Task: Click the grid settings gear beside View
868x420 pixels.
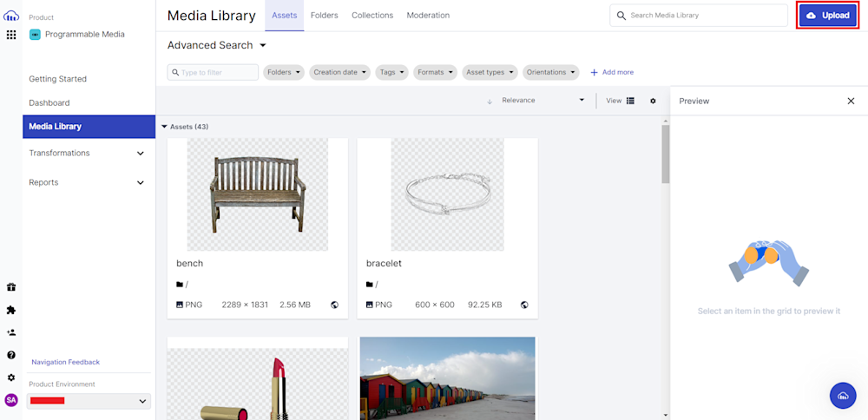Action: [653, 101]
